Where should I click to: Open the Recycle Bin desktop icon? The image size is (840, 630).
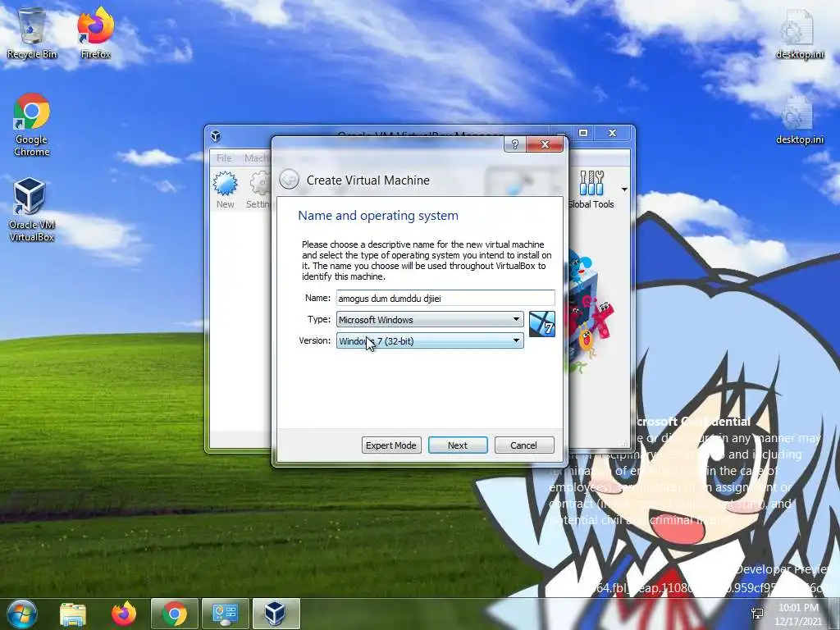pos(32,33)
